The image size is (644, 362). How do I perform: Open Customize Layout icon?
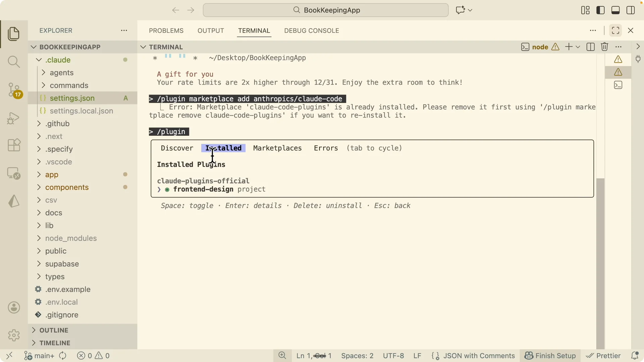tap(585, 10)
